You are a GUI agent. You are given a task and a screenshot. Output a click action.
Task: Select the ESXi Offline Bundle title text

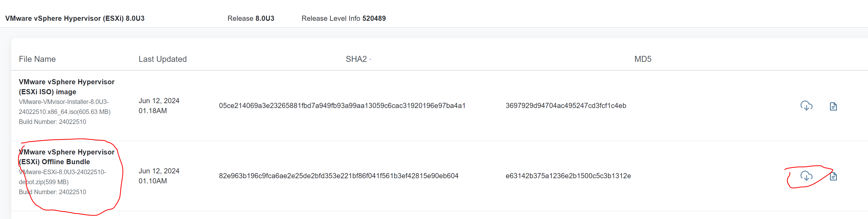[x=67, y=157]
